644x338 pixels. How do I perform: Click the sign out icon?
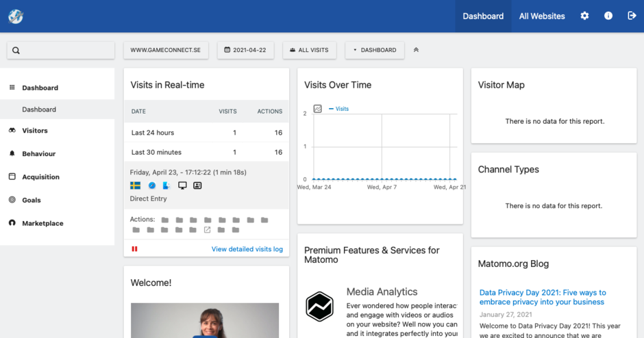click(x=632, y=16)
